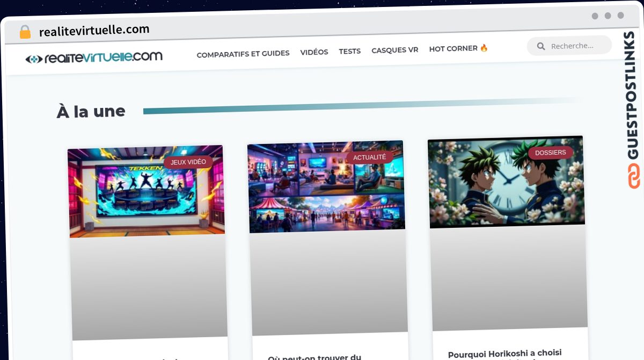Open the anime clock article thumbnail
The height and width of the screenshot is (360, 644).
[x=506, y=183]
